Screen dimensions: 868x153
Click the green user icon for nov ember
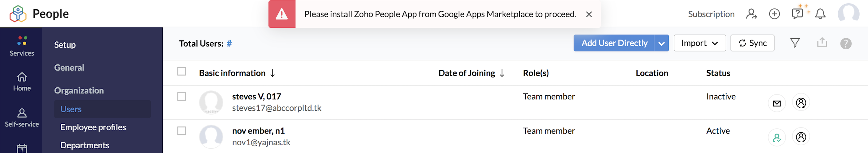click(777, 138)
